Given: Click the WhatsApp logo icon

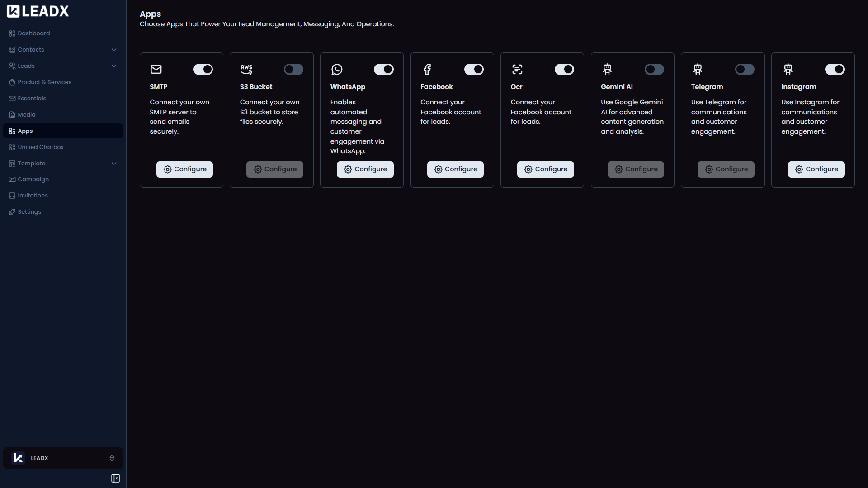Looking at the screenshot, I should 337,69.
